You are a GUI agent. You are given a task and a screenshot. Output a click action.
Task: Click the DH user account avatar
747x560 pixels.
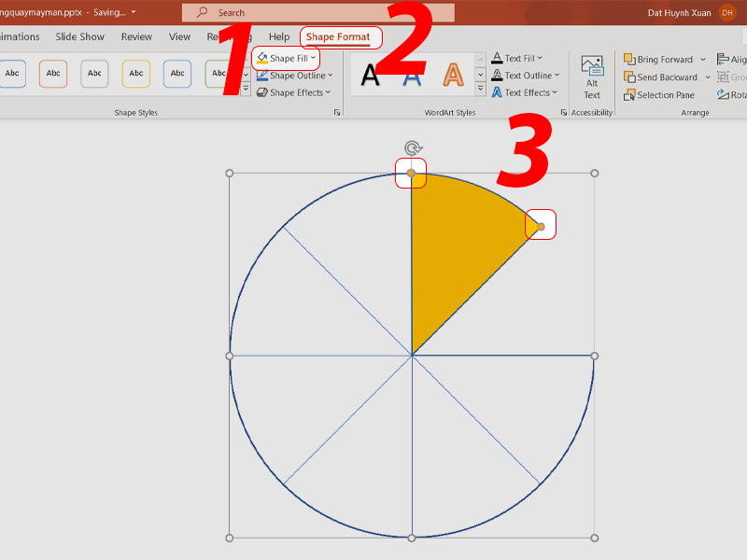pos(727,12)
